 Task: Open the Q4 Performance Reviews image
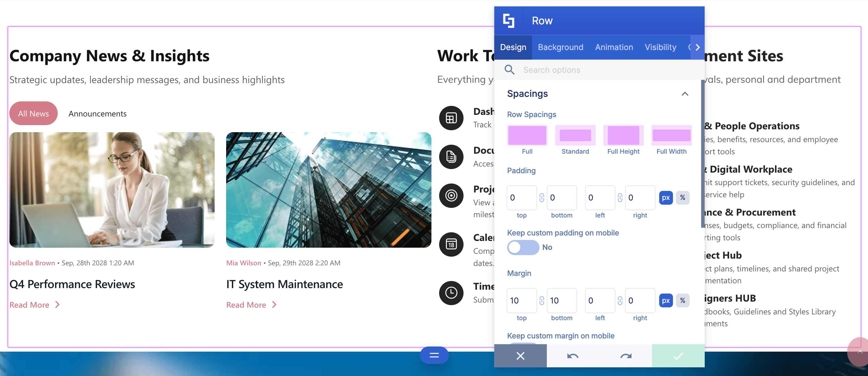click(112, 190)
